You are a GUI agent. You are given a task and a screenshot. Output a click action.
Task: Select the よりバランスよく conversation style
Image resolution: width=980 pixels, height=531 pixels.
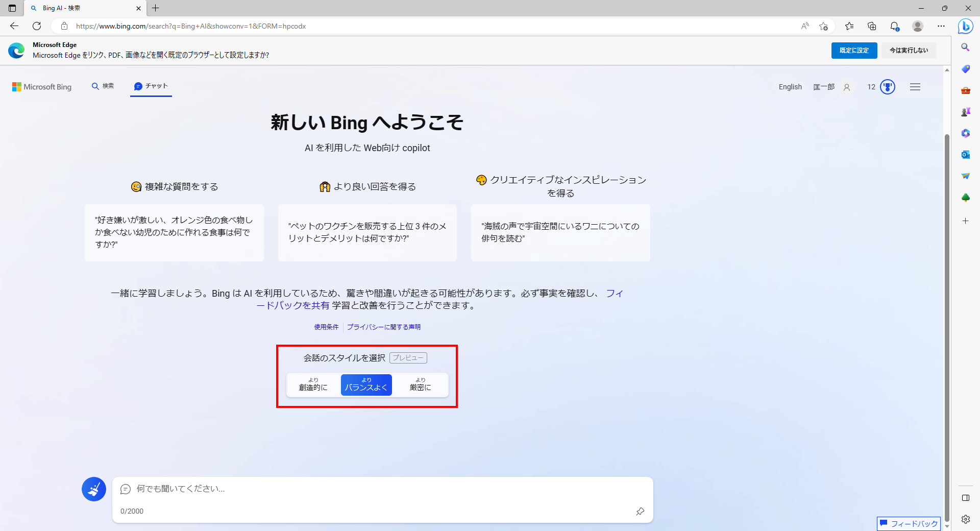click(x=366, y=385)
